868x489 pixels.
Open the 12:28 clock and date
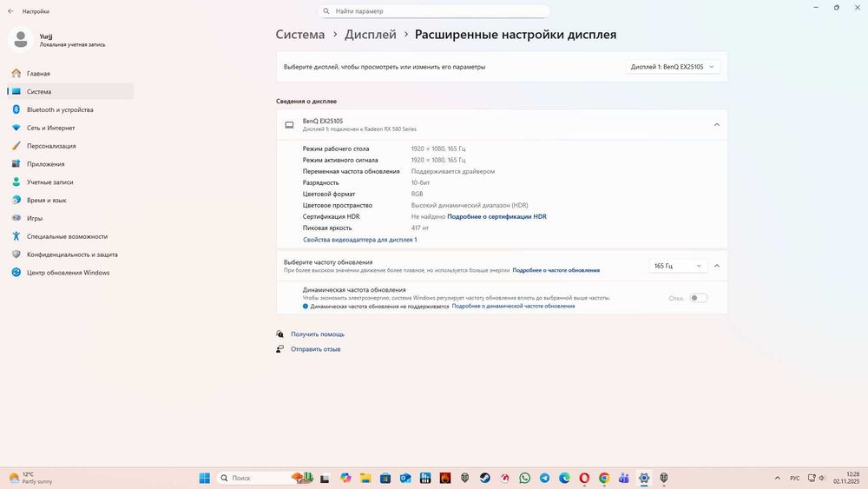click(847, 478)
